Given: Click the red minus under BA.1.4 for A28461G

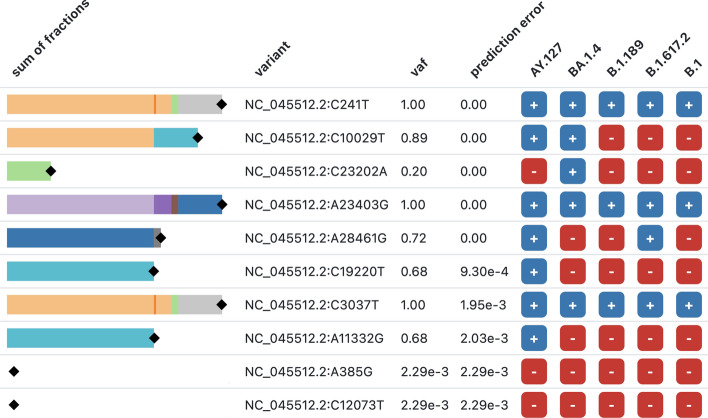Looking at the screenshot, I should 573,238.
